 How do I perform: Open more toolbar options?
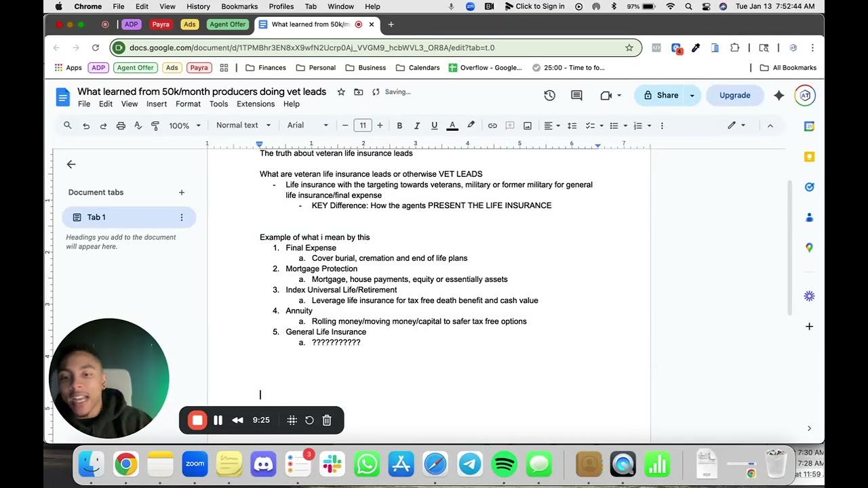tap(662, 125)
